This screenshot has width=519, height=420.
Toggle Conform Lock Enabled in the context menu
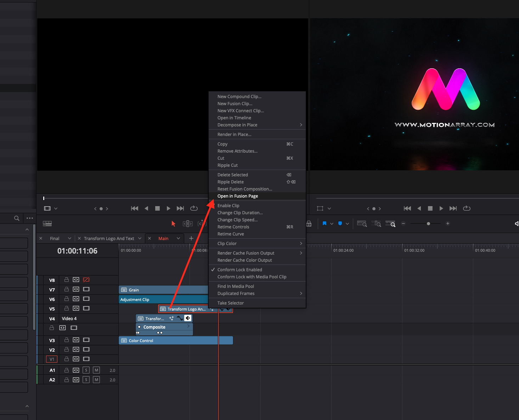click(x=239, y=269)
